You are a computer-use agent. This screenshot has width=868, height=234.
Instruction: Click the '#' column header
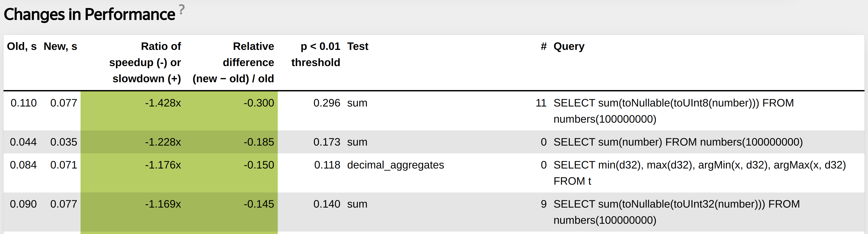(544, 47)
